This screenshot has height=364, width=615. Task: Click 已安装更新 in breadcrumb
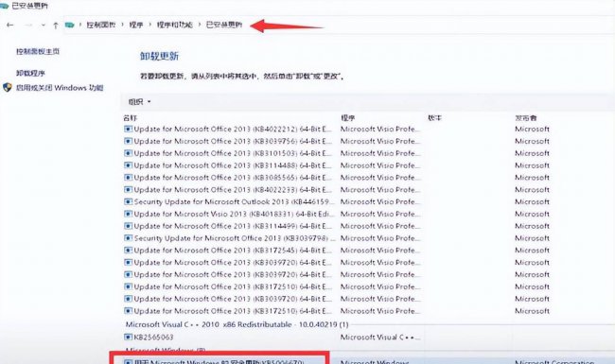(224, 25)
